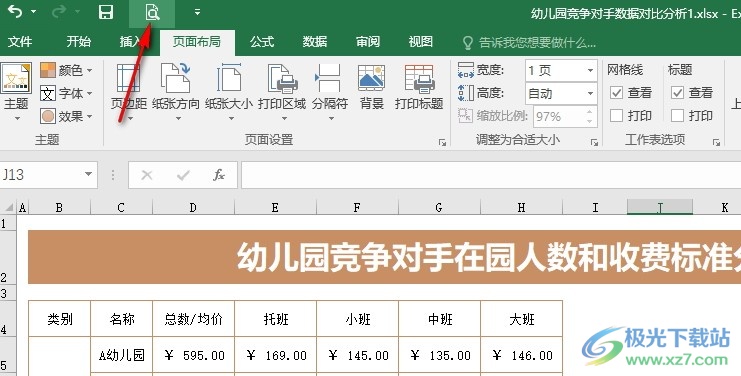Open the 颜色 theme colors button
This screenshot has height=376, width=741.
tap(66, 70)
